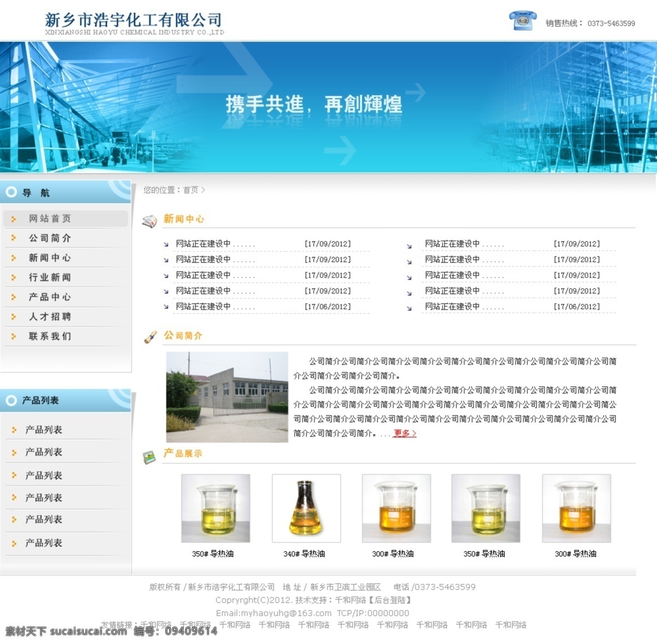Viewport: 657px width, 644px height.
Task: Click the banner slogan 携手共進 再創輝煌
Action: [314, 104]
